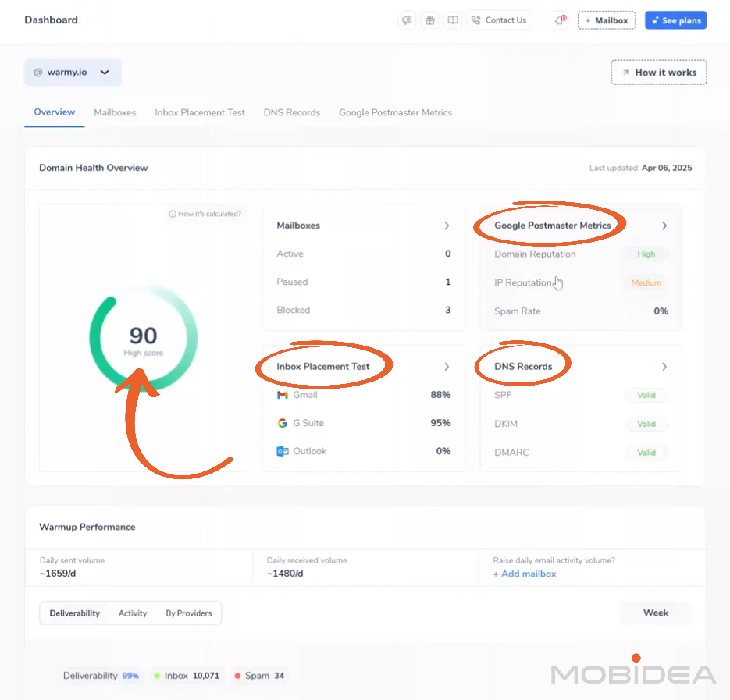This screenshot has height=700, width=730.
Task: Expand Google Postmaster Metrics card arrow
Action: click(664, 226)
